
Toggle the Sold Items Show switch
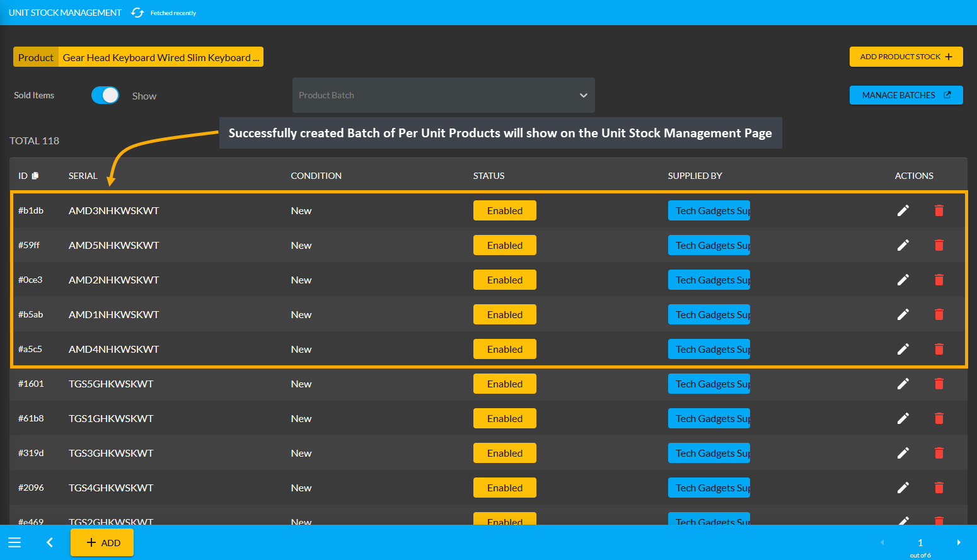pos(105,95)
